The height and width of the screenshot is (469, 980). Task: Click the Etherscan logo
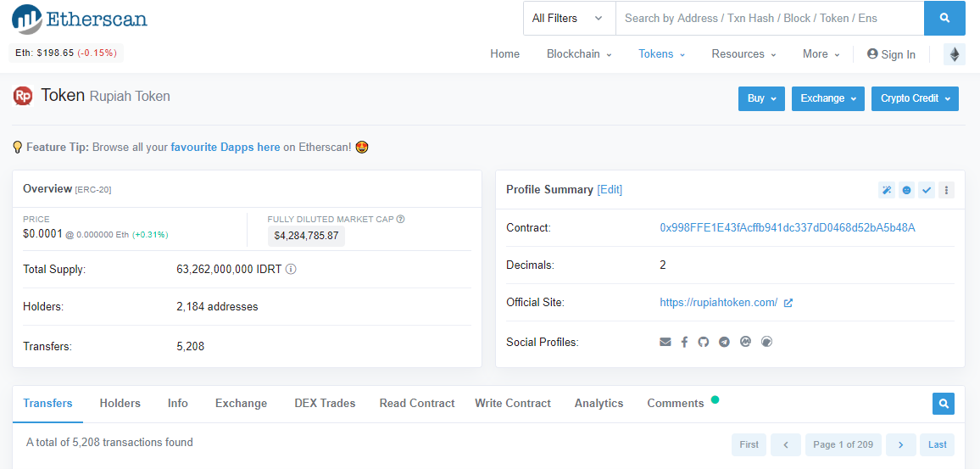point(80,18)
